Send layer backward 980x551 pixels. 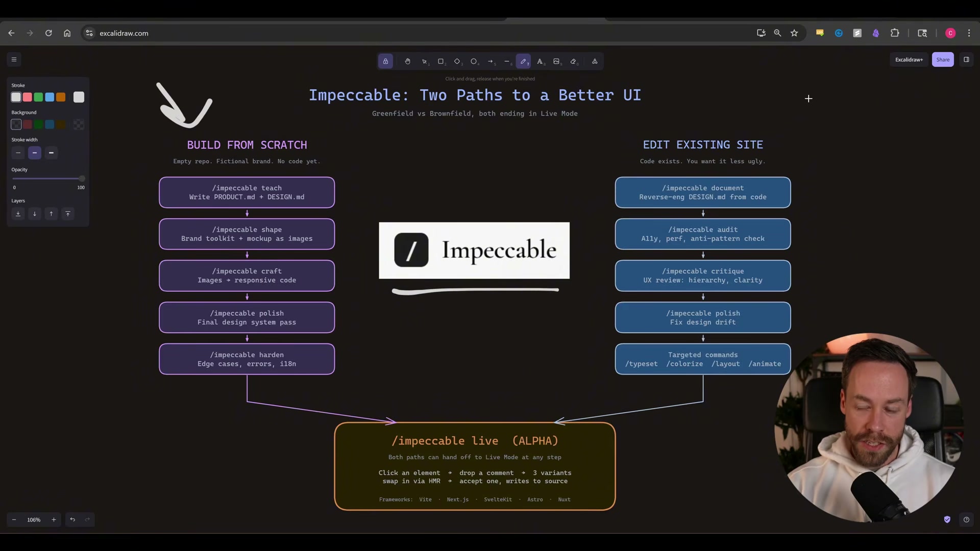[35, 214]
